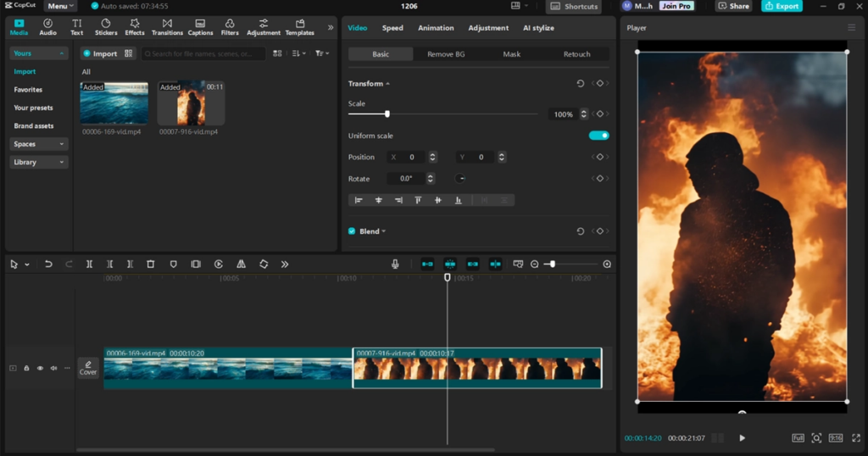868x456 pixels.
Task: Expand the Library section
Action: [38, 162]
